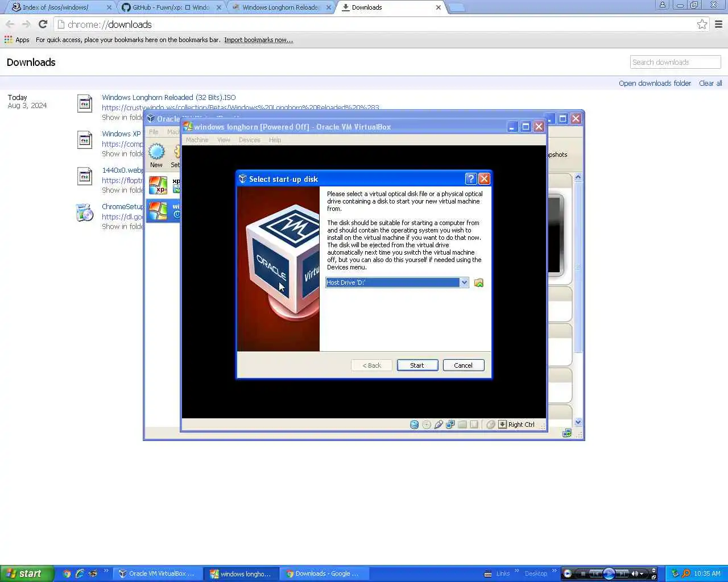Click the network adapters status icon
Viewport: 728px width, 582px height.
pos(450,425)
